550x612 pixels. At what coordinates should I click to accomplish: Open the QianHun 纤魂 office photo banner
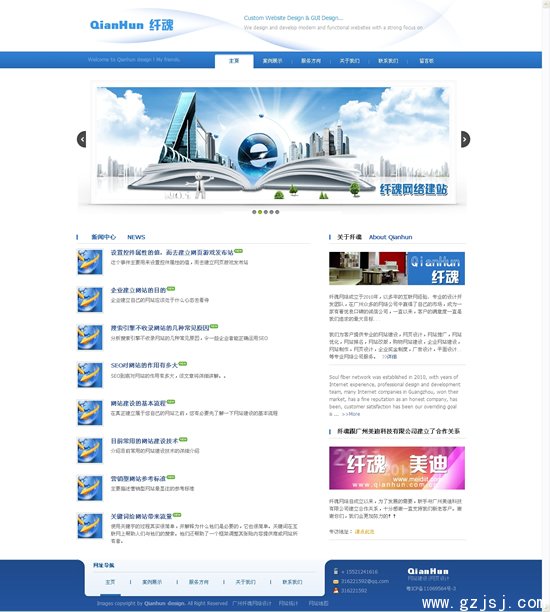tap(397, 269)
